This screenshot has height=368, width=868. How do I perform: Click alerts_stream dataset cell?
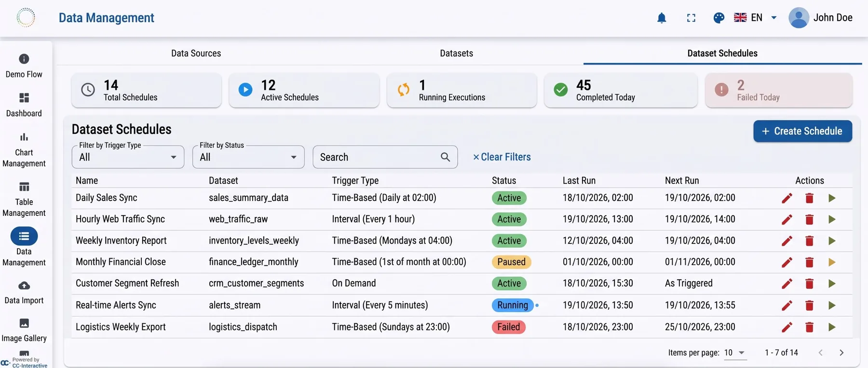[x=234, y=305]
